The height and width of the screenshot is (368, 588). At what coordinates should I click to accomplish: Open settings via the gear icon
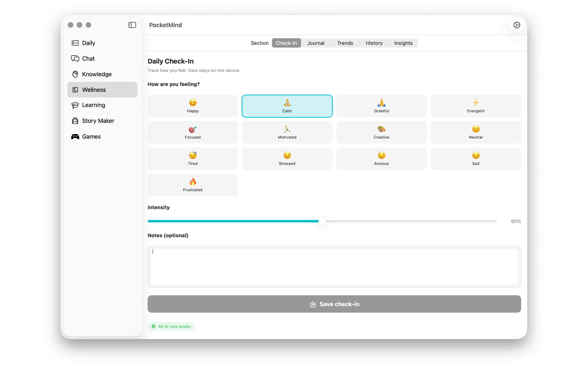click(x=517, y=25)
